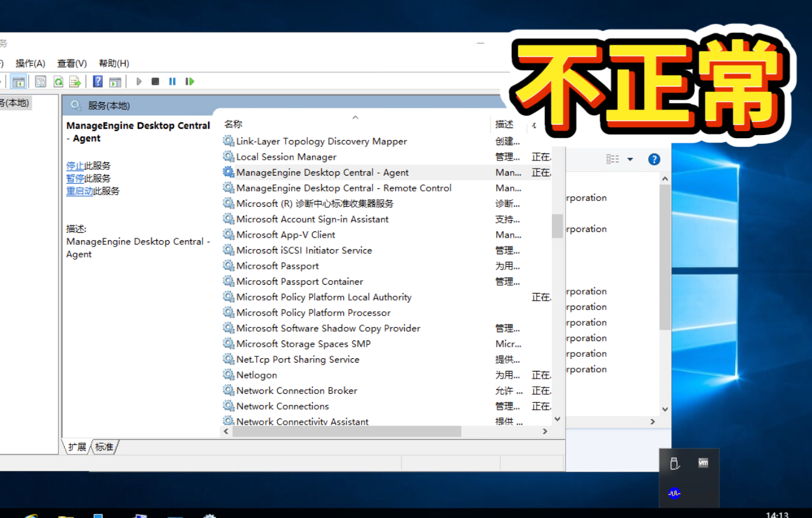Select Net.Tcp Port Sharing Service

coord(298,359)
